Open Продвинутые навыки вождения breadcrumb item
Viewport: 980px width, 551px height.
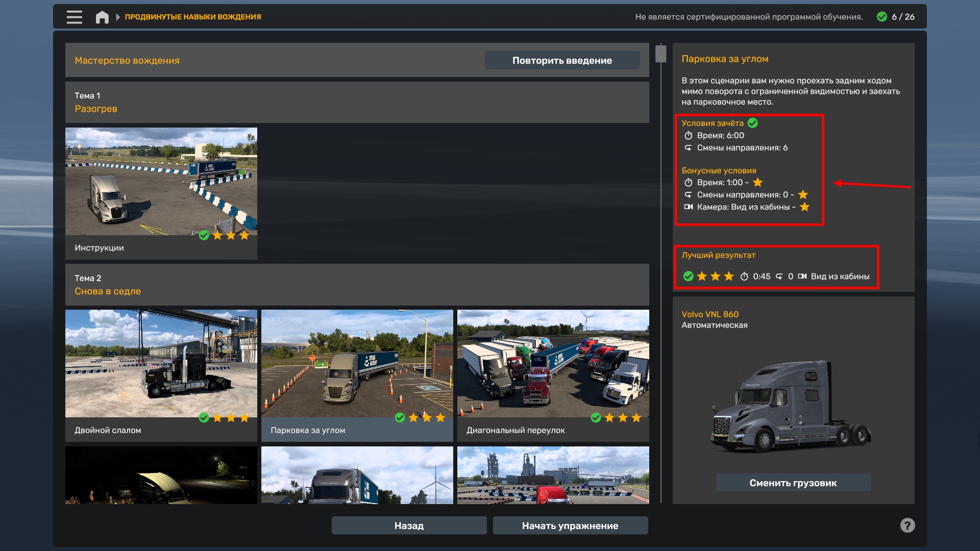pyautogui.click(x=193, y=17)
